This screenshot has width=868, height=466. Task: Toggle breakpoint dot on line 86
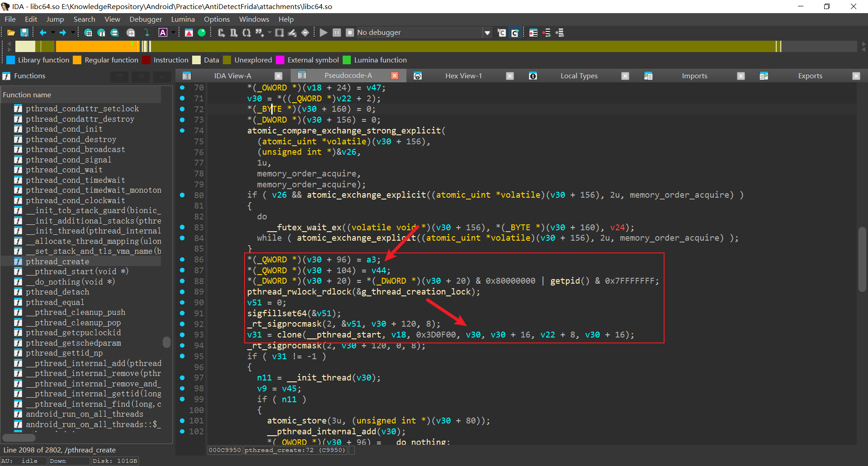[182, 260]
